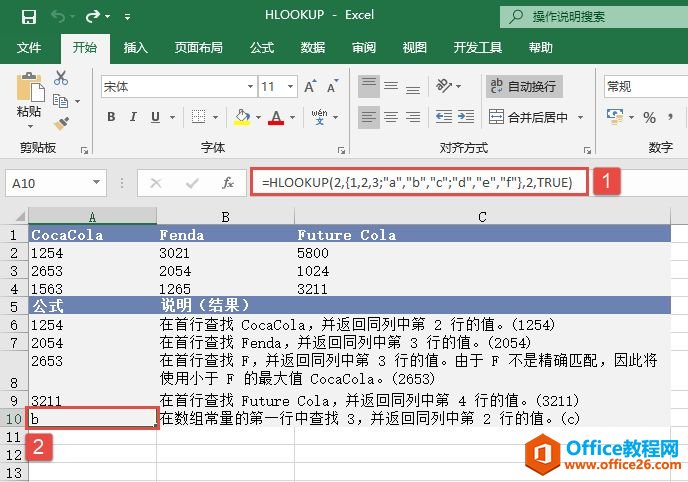Open the 对齐方式 dialog launcher
Image resolution: width=688 pixels, height=482 pixels.
pyautogui.click(x=587, y=150)
